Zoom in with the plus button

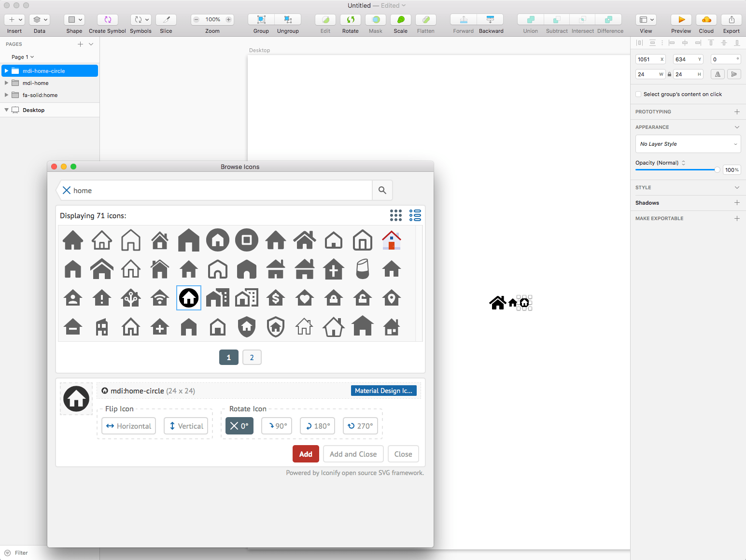229,20
